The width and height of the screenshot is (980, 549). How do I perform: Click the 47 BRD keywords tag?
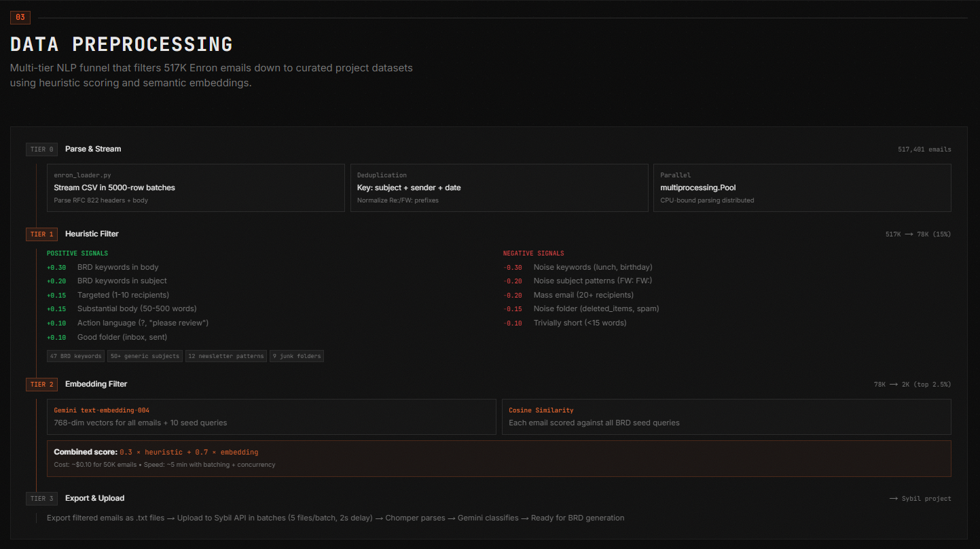[x=75, y=356]
